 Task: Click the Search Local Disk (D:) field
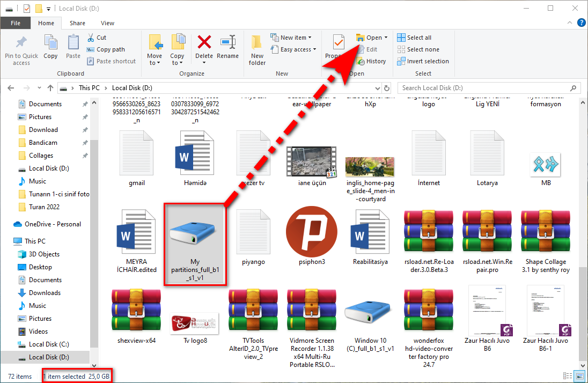(489, 88)
